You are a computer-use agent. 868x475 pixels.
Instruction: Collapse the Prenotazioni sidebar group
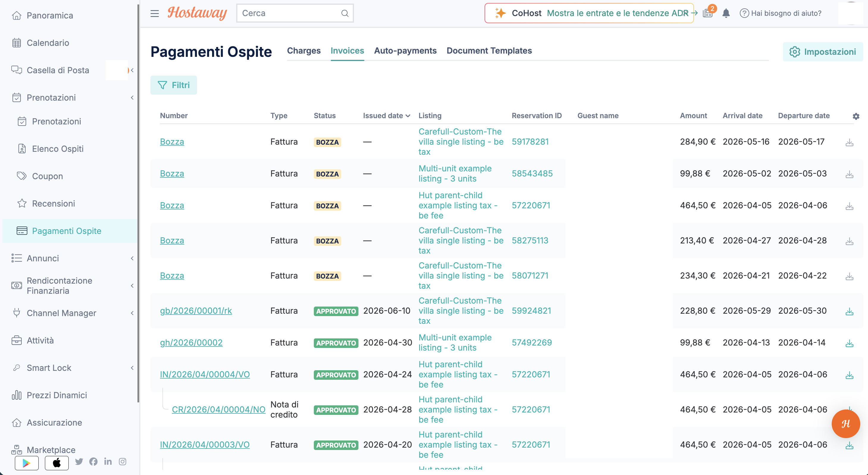click(132, 97)
